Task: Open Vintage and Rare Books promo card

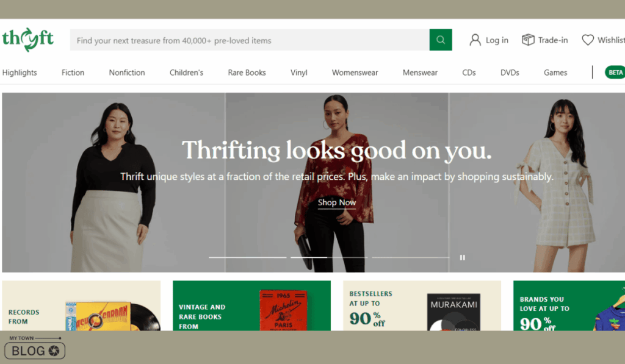Action: point(251,306)
